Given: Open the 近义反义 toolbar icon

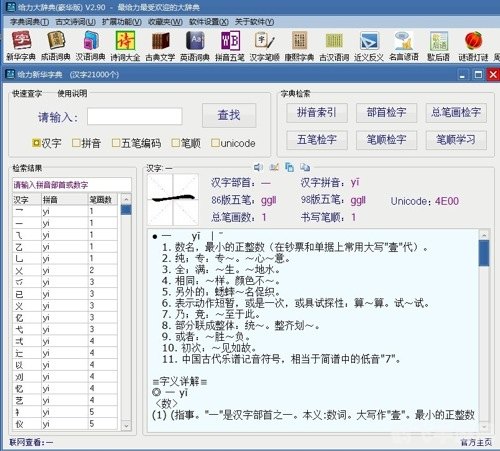Looking at the screenshot, I should click(x=369, y=46).
